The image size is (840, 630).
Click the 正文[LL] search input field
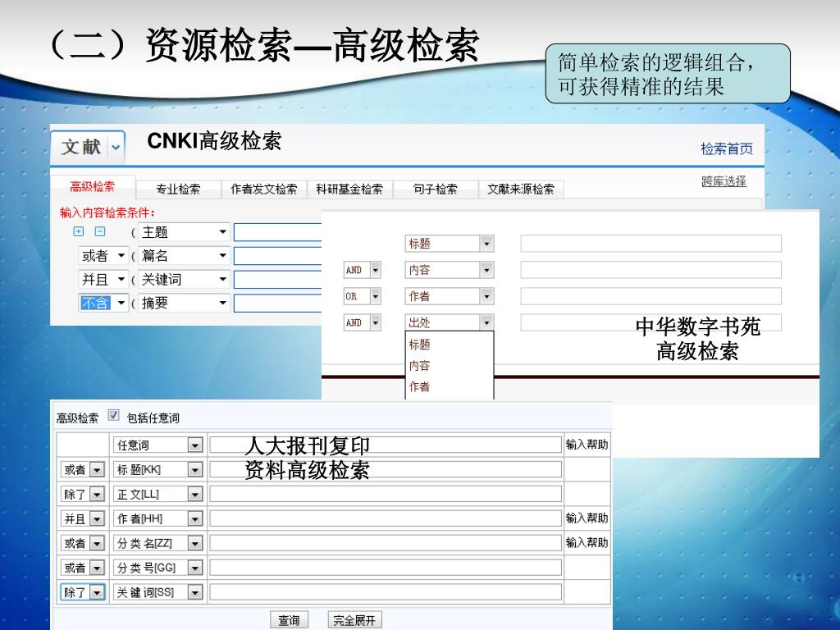[386, 494]
